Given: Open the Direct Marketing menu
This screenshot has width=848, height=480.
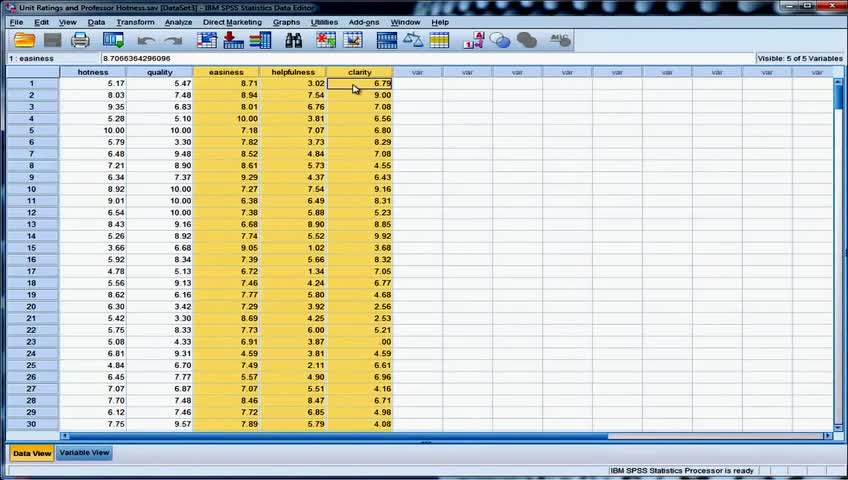Looking at the screenshot, I should (232, 22).
